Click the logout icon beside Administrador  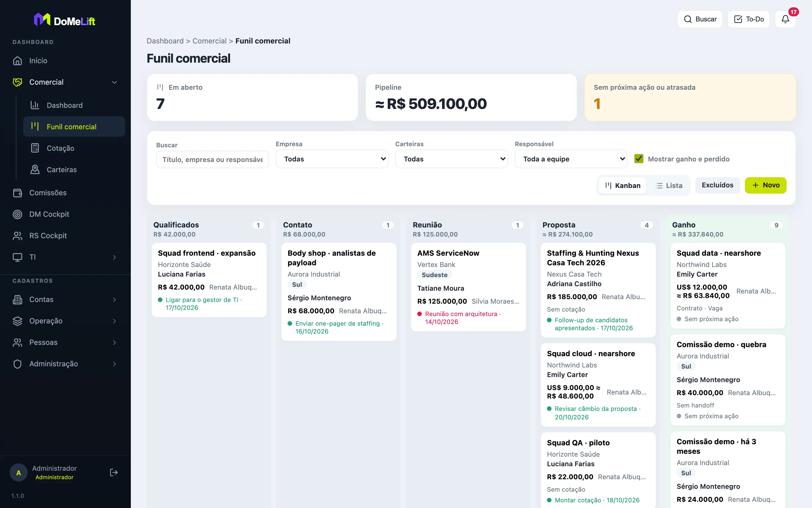click(x=114, y=472)
